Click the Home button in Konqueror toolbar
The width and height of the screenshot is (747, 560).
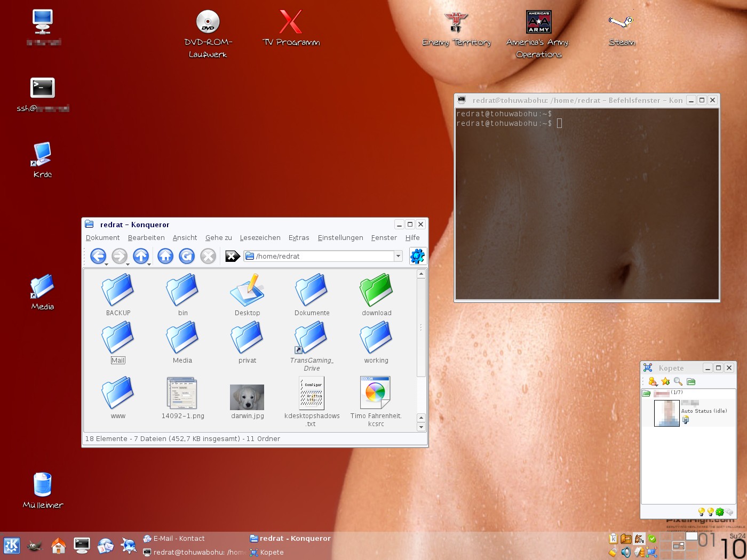165,257
